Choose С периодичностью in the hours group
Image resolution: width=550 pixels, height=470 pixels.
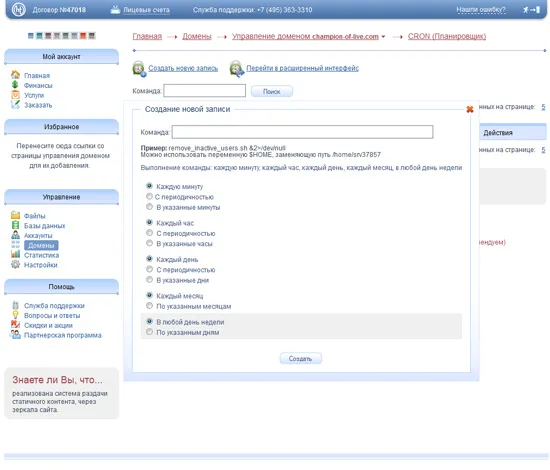[149, 233]
